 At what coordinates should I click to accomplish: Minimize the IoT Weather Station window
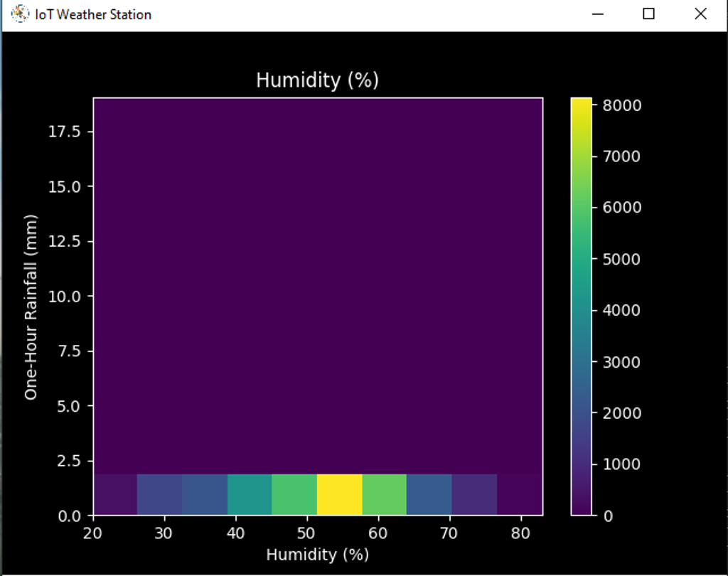click(x=598, y=14)
